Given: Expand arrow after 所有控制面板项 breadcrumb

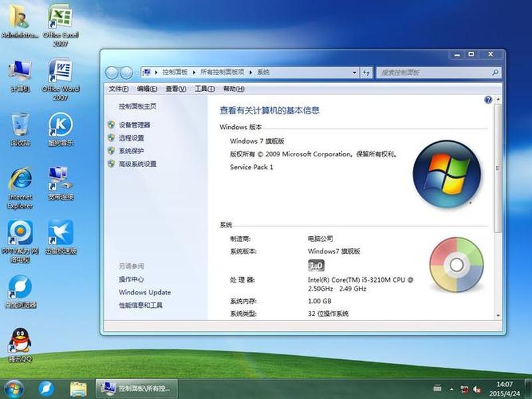Looking at the screenshot, I should point(251,72).
